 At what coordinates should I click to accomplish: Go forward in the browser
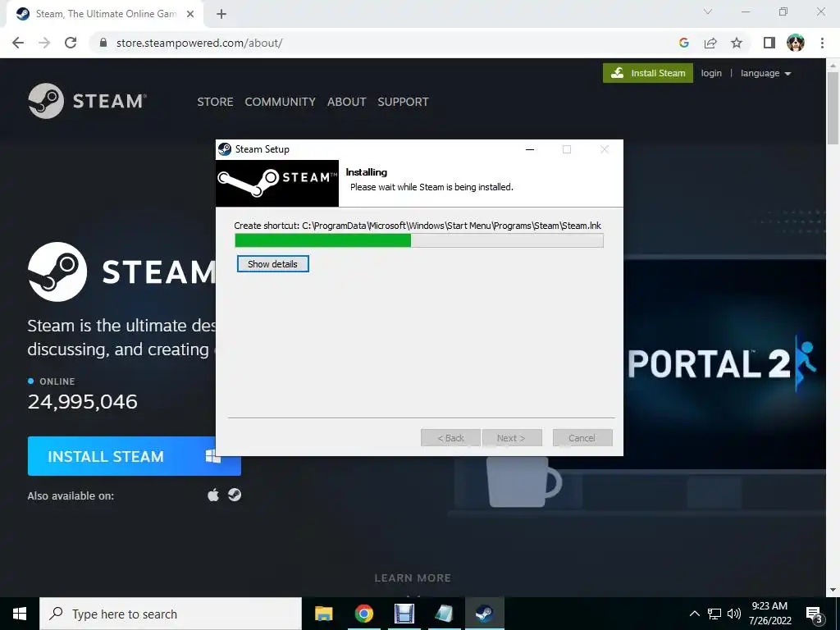click(44, 43)
